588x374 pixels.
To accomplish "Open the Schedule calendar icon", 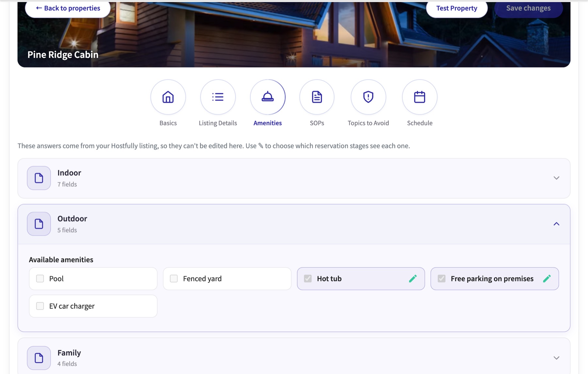I will [x=419, y=97].
